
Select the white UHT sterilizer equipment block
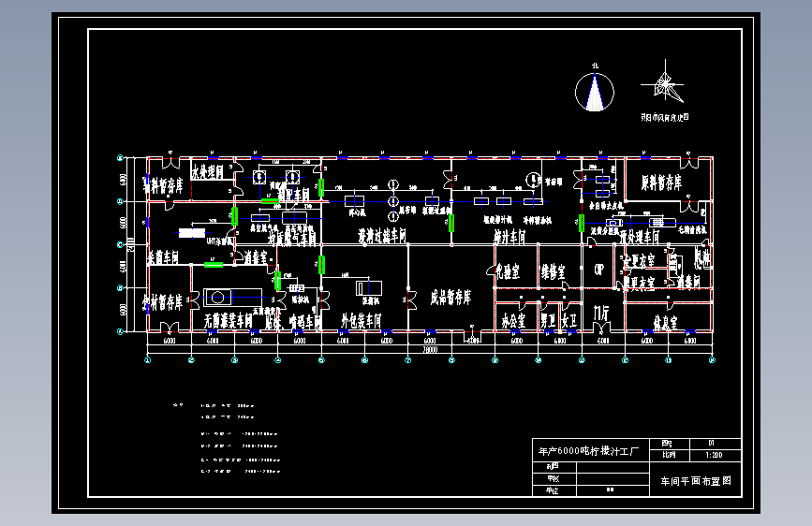pos(192,233)
